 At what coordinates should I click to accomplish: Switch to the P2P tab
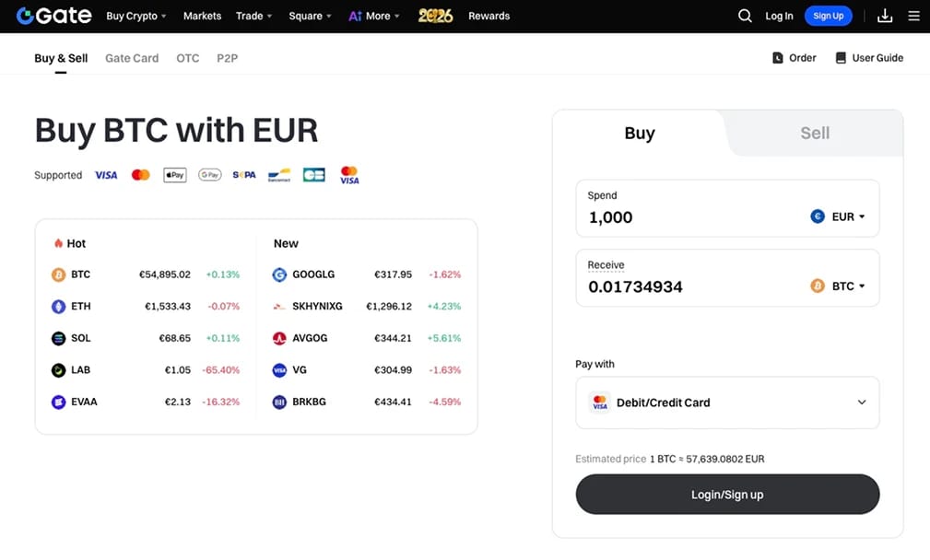click(x=227, y=58)
